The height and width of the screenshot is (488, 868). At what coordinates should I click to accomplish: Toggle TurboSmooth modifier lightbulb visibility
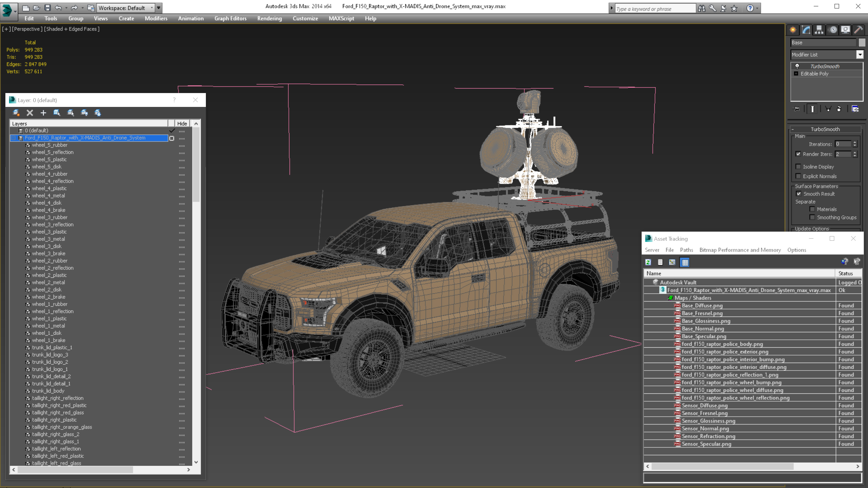click(x=797, y=66)
